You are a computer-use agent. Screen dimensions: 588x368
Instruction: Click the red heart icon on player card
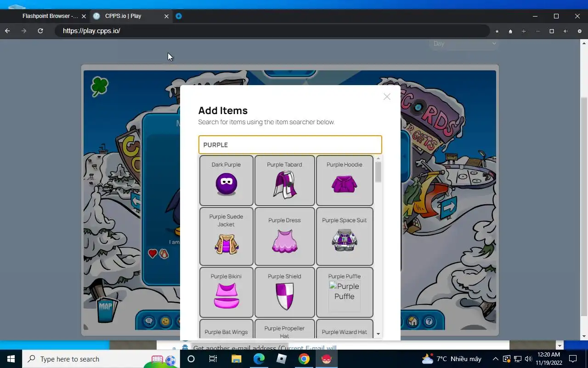point(153,253)
